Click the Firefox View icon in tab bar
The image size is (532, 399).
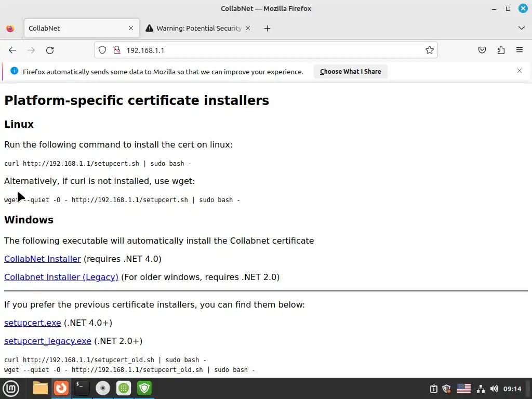click(x=10, y=28)
